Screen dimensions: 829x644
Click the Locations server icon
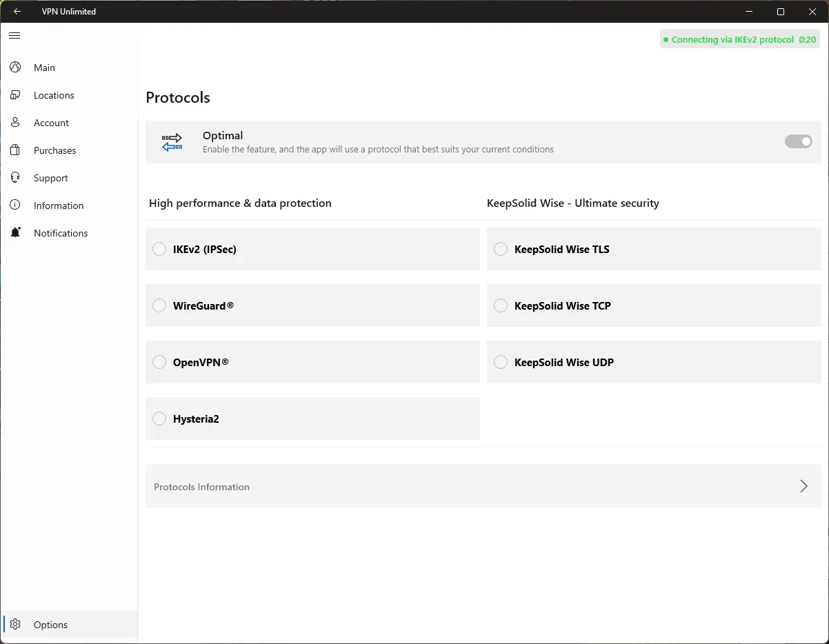pyautogui.click(x=15, y=94)
